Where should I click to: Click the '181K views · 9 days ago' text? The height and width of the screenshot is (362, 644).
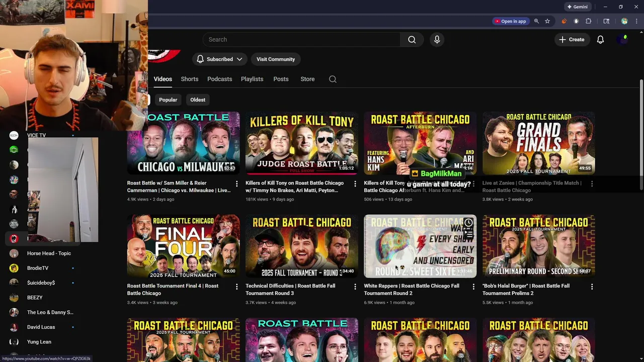click(x=270, y=200)
